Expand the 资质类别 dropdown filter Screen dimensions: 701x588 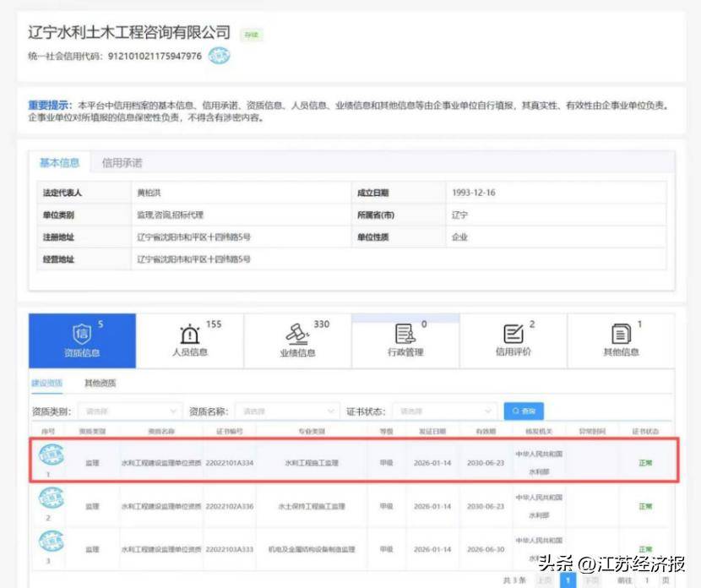pyautogui.click(x=130, y=411)
